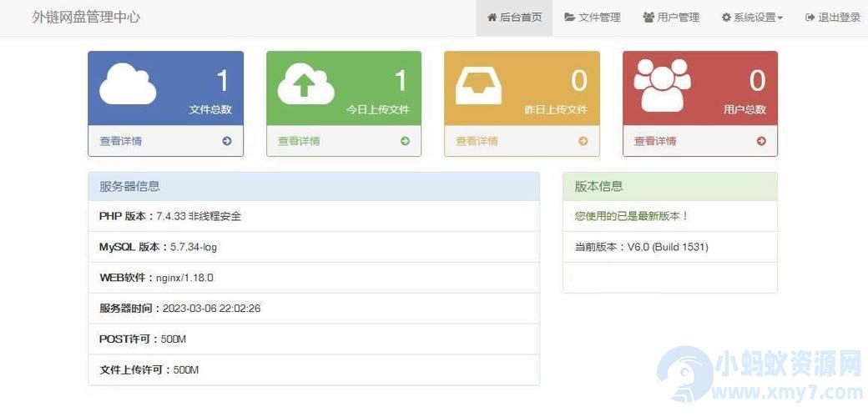The image size is (868, 417).
Task: Click the number 0 above 昨日上传文件
Action: click(579, 81)
